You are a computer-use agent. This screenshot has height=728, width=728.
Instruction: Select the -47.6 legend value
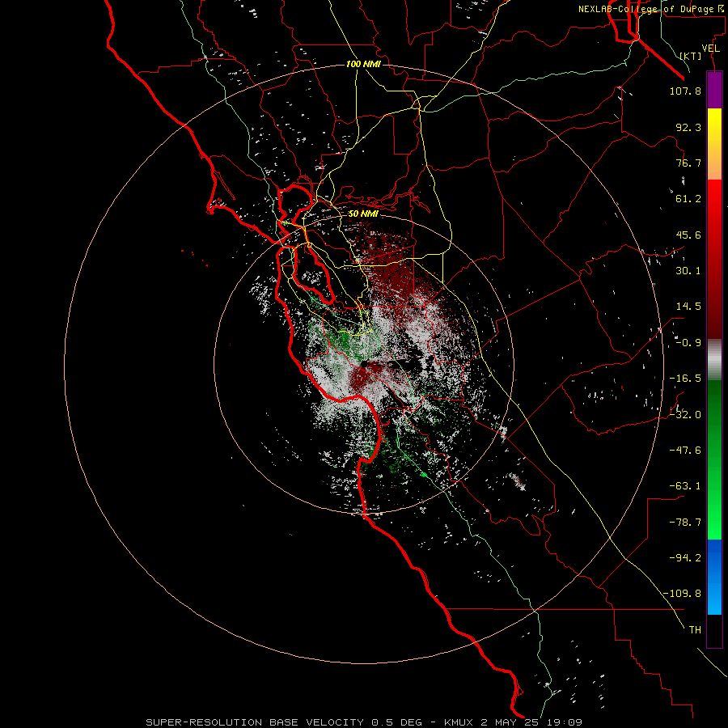click(x=685, y=451)
